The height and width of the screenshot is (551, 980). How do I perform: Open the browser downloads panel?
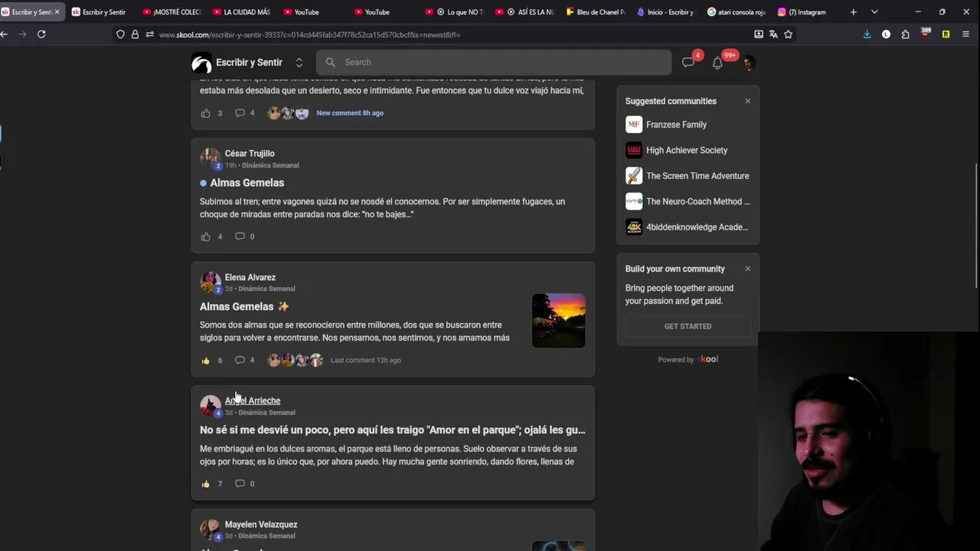[867, 34]
